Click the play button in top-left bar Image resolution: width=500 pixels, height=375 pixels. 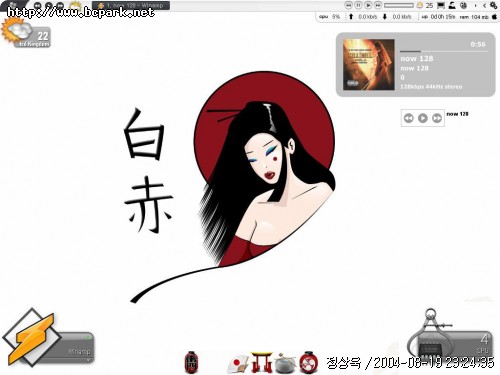(x=49, y=5)
